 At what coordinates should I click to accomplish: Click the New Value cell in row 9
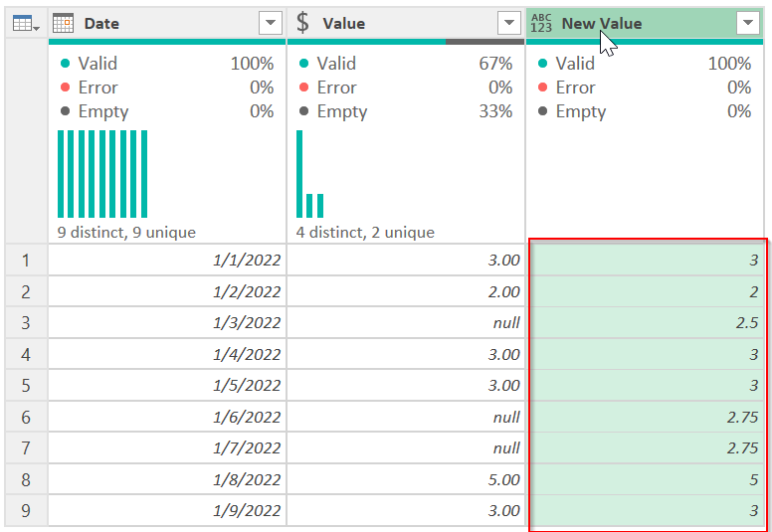tap(646, 510)
